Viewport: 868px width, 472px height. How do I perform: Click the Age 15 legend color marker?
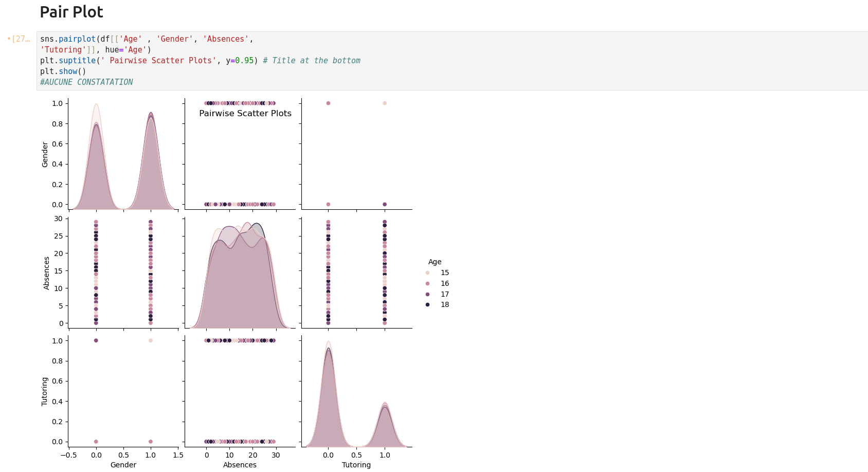point(427,273)
